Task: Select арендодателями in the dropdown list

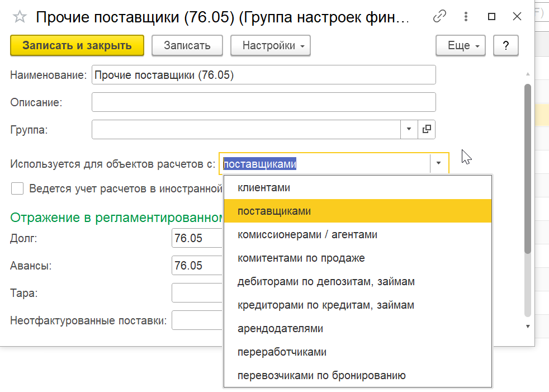Action: click(358, 328)
